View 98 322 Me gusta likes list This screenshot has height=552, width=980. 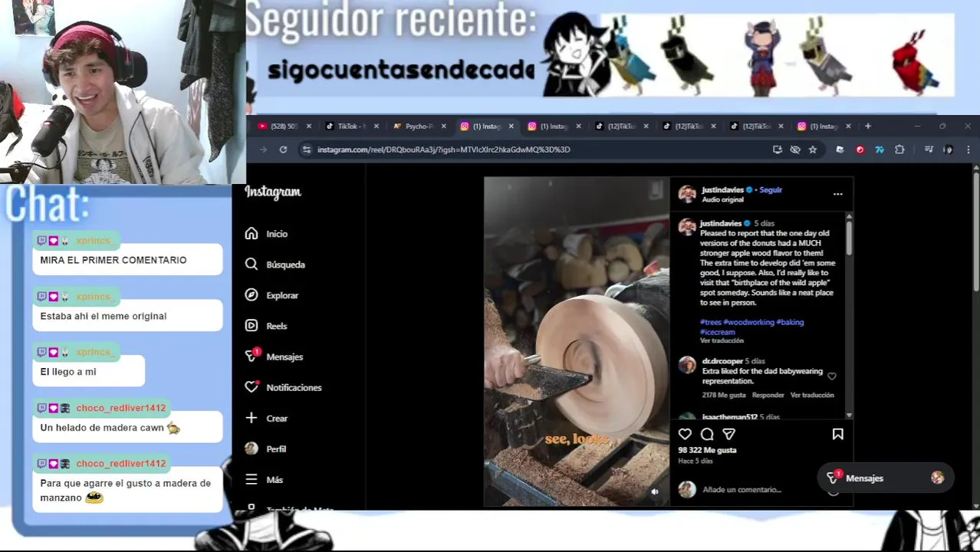(x=707, y=450)
